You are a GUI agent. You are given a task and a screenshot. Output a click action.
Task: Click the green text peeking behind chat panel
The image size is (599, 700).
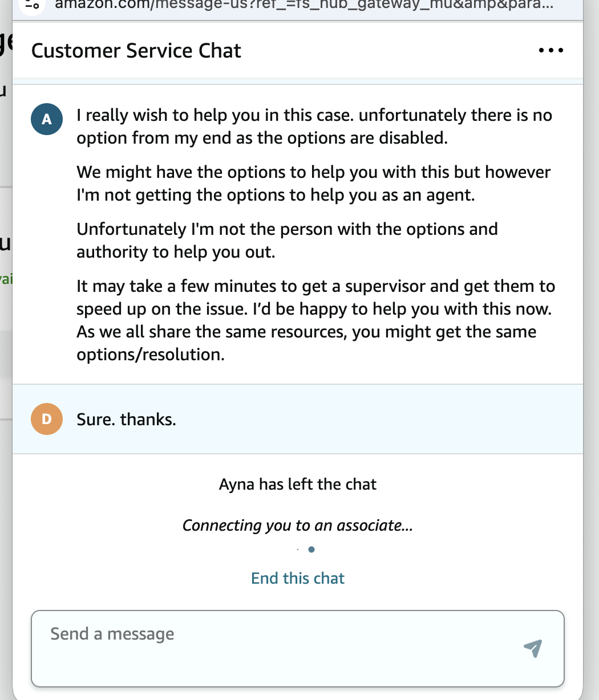(x=5, y=278)
